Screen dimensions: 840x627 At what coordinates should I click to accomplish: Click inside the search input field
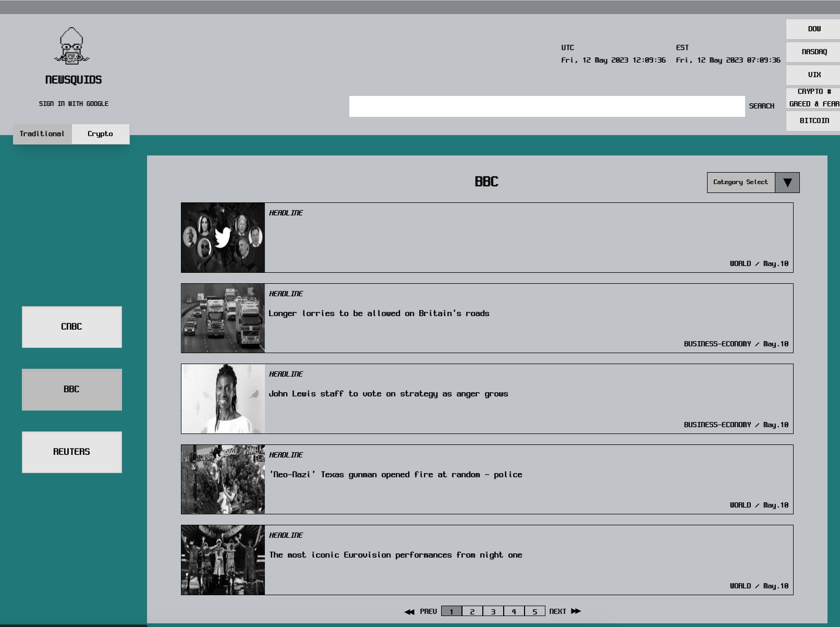click(546, 106)
